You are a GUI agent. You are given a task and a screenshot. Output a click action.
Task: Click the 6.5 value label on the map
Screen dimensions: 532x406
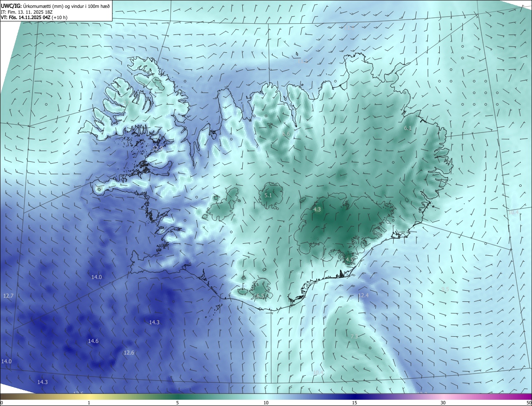click(x=259, y=296)
